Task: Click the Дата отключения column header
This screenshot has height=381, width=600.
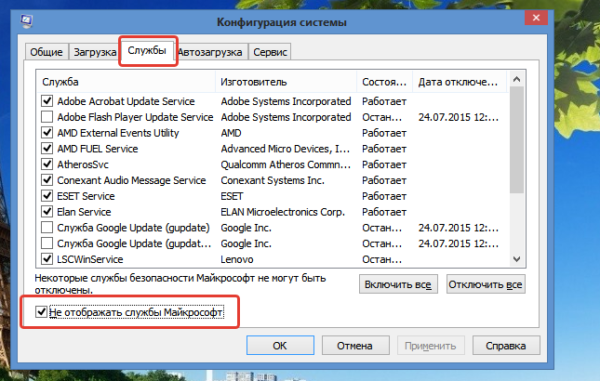Action: (x=460, y=82)
